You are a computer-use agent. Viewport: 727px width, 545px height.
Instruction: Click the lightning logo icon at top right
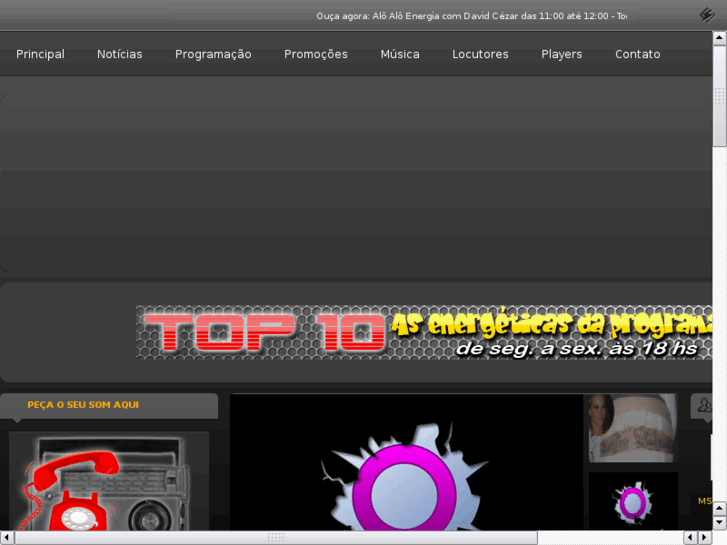pos(707,15)
